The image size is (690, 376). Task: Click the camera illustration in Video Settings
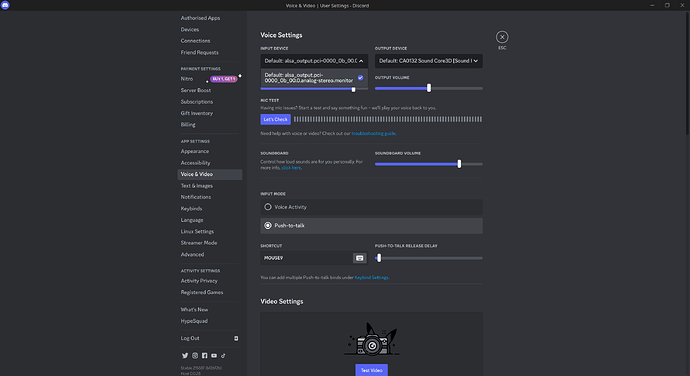click(371, 339)
